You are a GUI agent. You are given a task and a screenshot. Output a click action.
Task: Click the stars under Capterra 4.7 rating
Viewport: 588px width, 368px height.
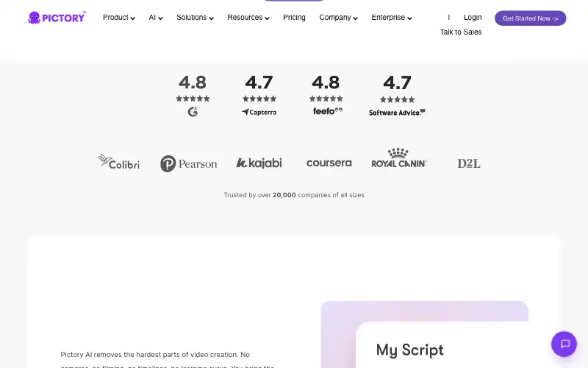(259, 99)
